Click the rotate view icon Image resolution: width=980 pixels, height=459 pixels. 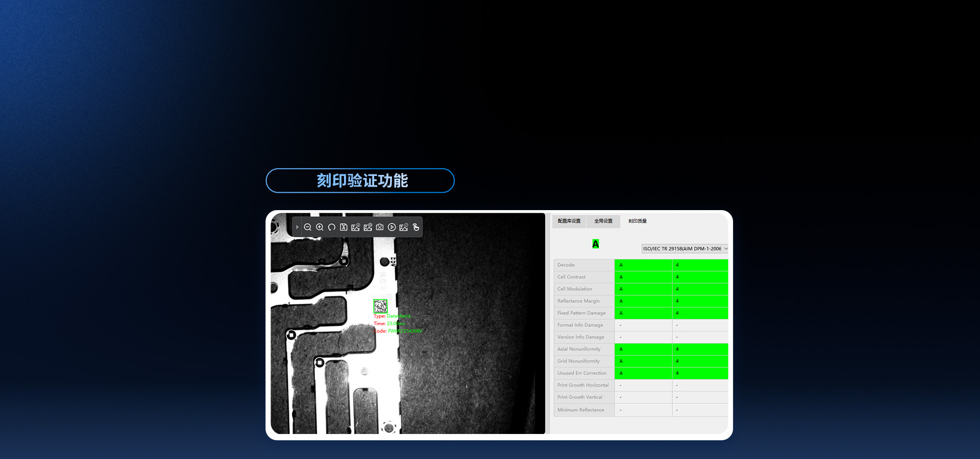tap(332, 227)
